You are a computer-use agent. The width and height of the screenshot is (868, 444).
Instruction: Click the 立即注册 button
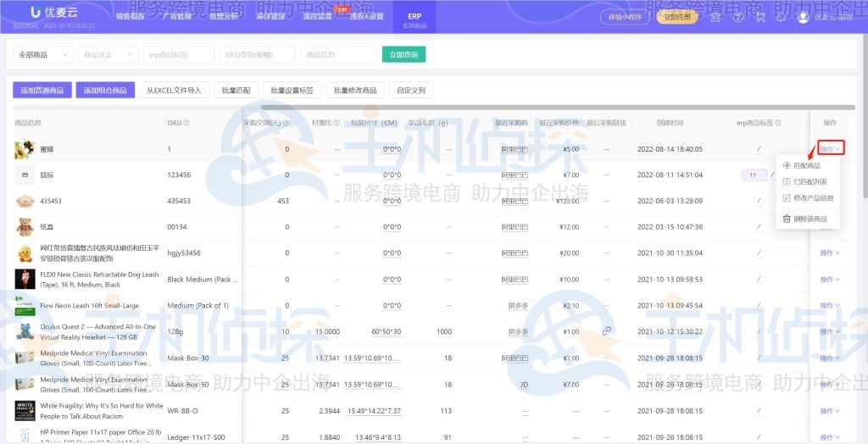click(x=677, y=17)
